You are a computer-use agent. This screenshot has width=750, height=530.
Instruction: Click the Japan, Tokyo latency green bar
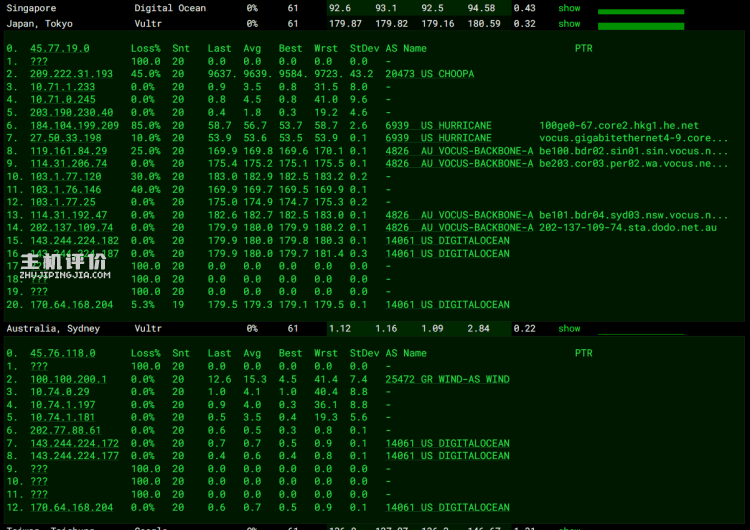click(x=639, y=26)
